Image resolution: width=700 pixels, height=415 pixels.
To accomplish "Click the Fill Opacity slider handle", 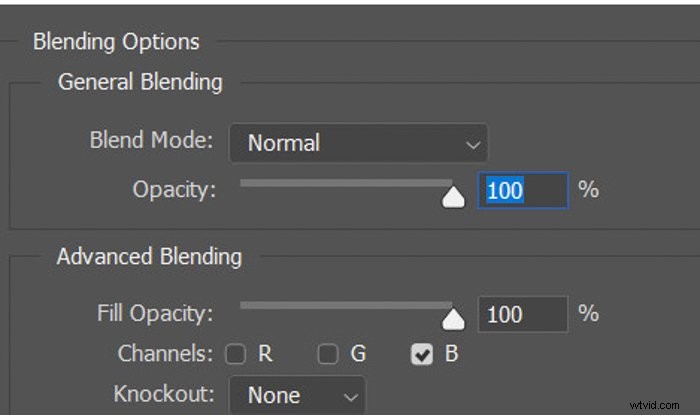I will tap(454, 319).
